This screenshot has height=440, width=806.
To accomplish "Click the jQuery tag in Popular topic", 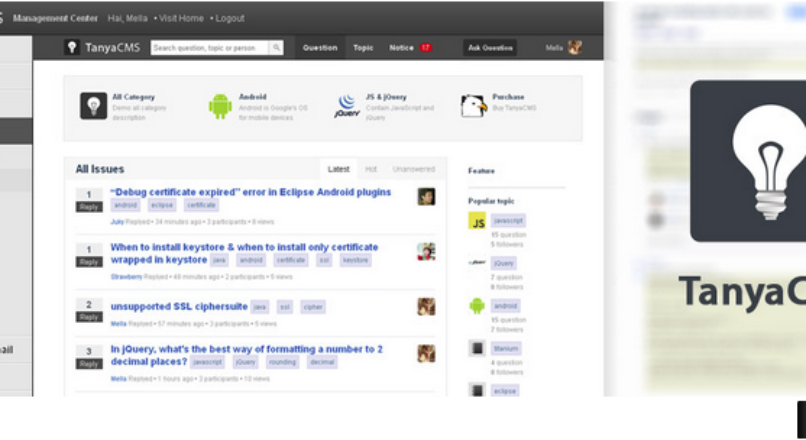I will [x=503, y=263].
